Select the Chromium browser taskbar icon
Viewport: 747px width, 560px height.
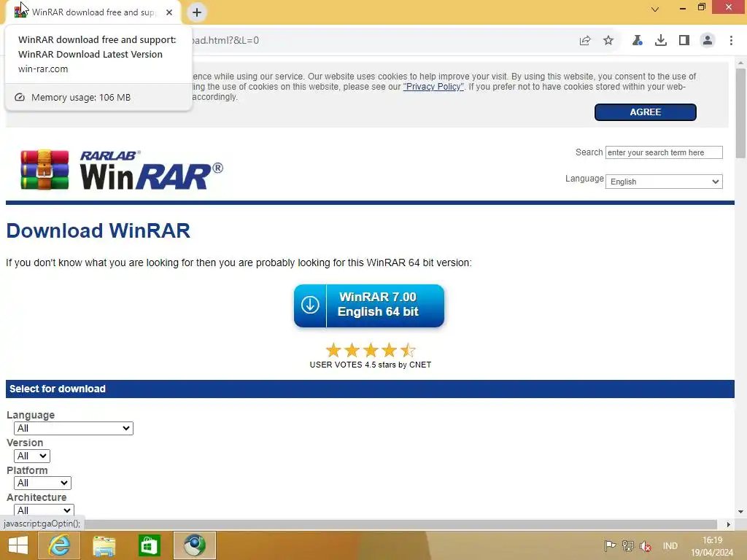pos(194,545)
